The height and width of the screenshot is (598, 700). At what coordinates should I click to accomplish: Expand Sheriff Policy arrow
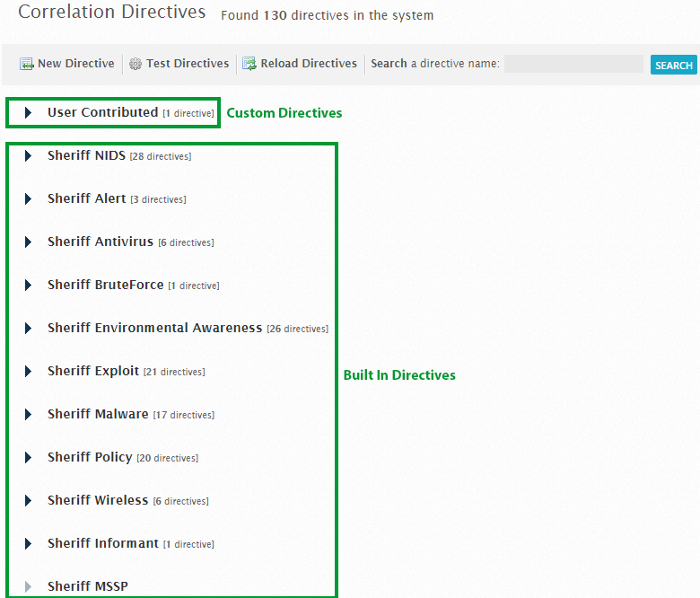[x=28, y=457]
